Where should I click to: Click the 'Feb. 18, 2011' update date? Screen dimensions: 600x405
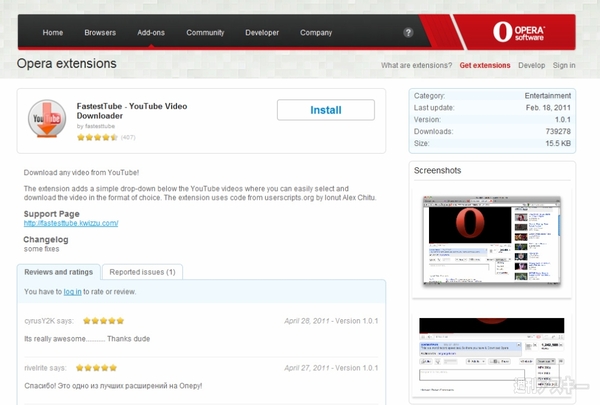[x=548, y=108]
